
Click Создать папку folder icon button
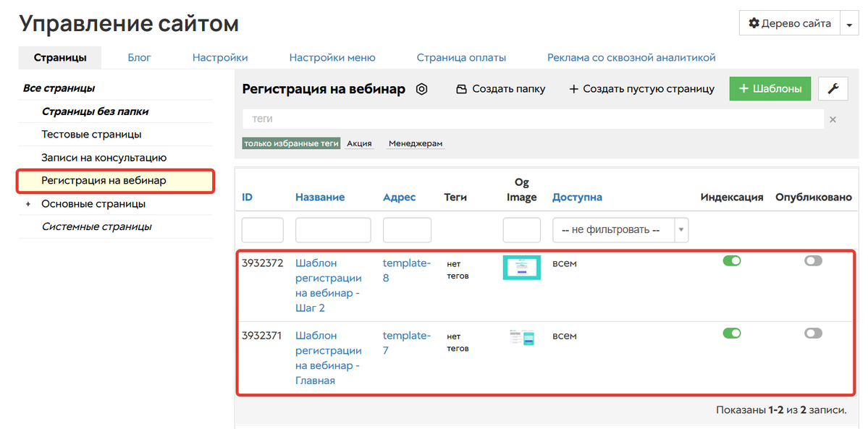500,89
